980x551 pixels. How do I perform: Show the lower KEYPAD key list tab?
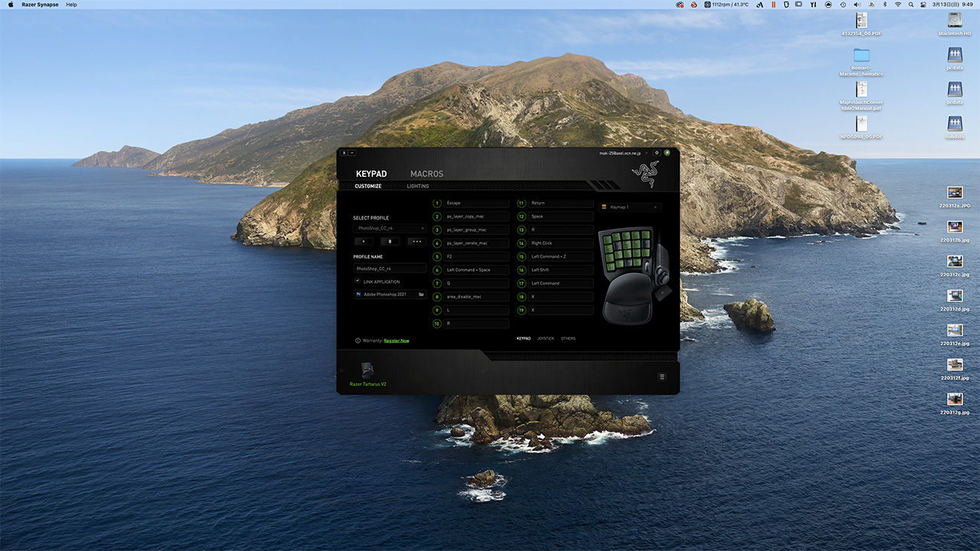tap(524, 338)
